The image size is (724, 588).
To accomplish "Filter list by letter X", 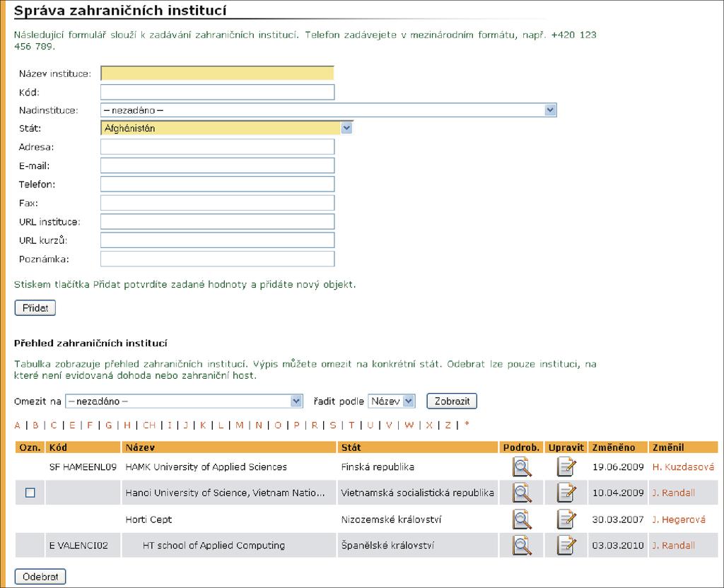I will coord(429,425).
